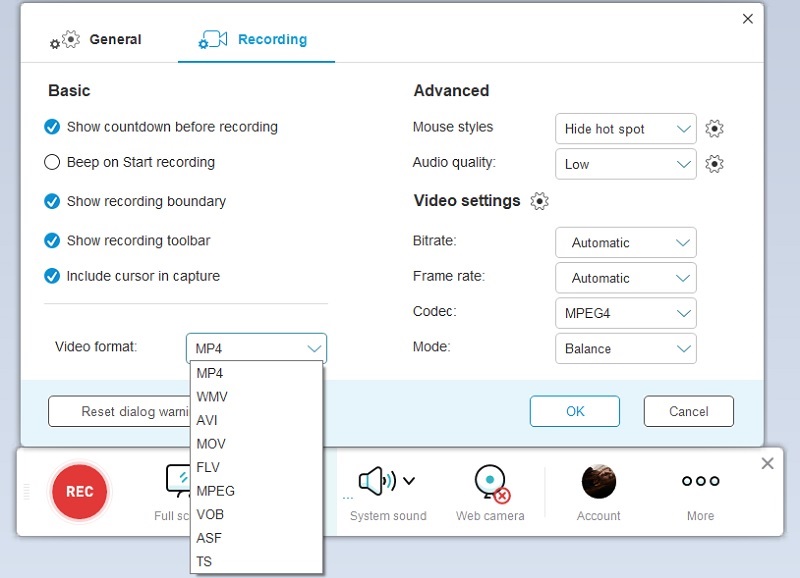Expand System sound arrow dropdown
The image size is (800, 578).
pyautogui.click(x=409, y=481)
